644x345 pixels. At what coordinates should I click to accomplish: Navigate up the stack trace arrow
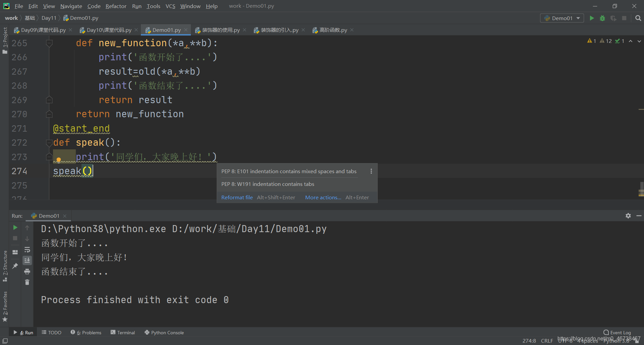27,227
